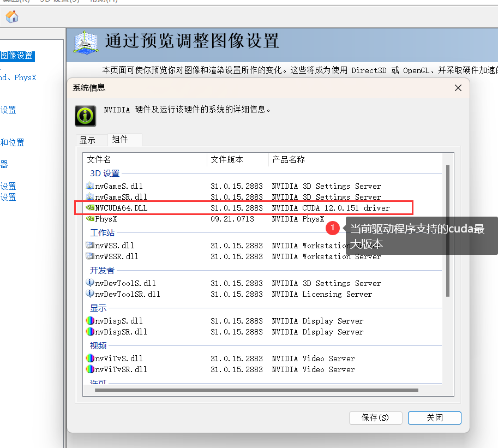Select the nvDevToolSR.dll file name
Image resolution: width=498 pixels, height=448 pixels.
click(x=128, y=294)
